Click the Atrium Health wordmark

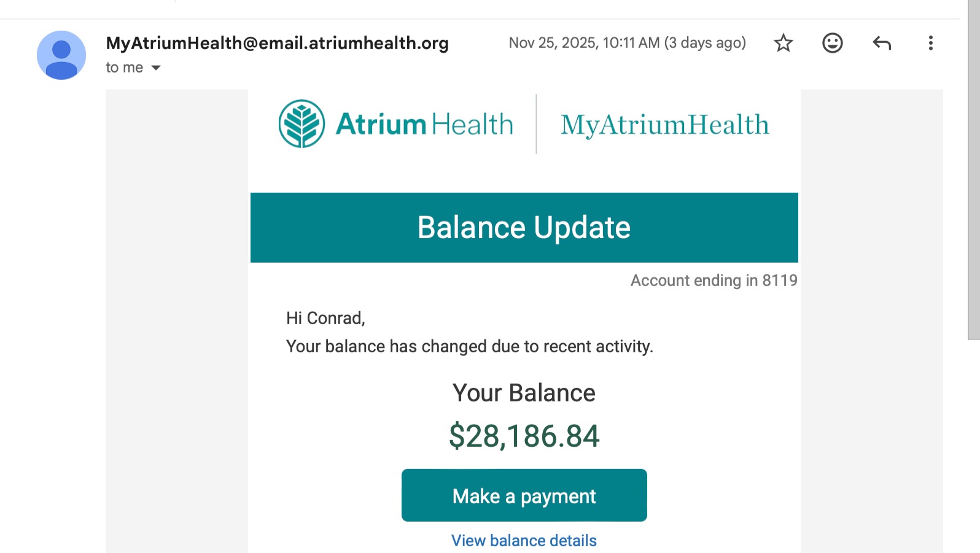pos(424,125)
